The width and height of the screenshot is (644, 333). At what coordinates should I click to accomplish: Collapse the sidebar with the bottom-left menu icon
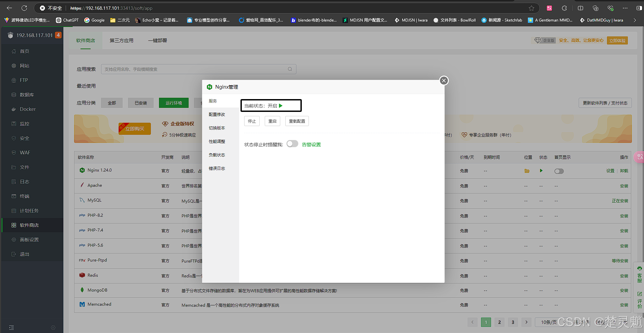[x=11, y=328]
